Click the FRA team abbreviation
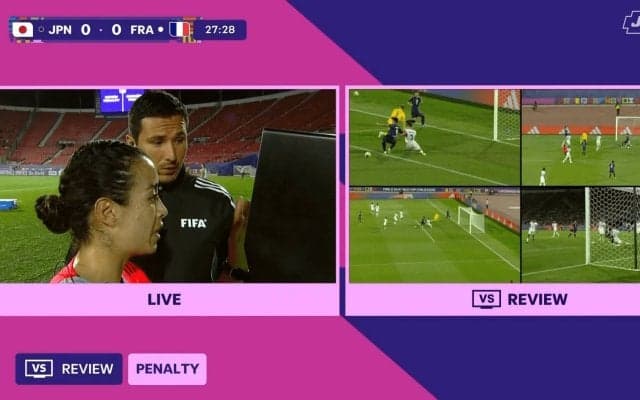640x400 pixels. (142, 30)
